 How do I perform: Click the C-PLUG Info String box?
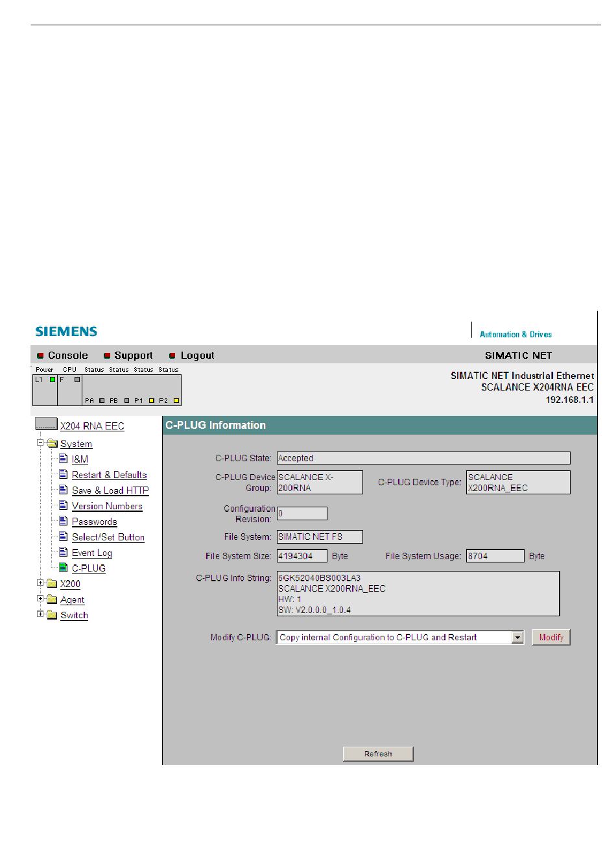coord(418,594)
